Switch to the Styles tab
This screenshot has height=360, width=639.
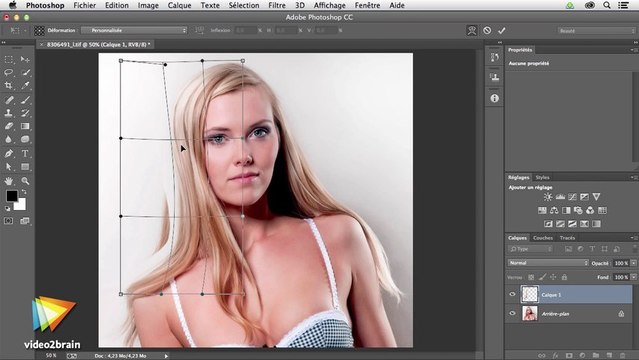[x=542, y=177]
